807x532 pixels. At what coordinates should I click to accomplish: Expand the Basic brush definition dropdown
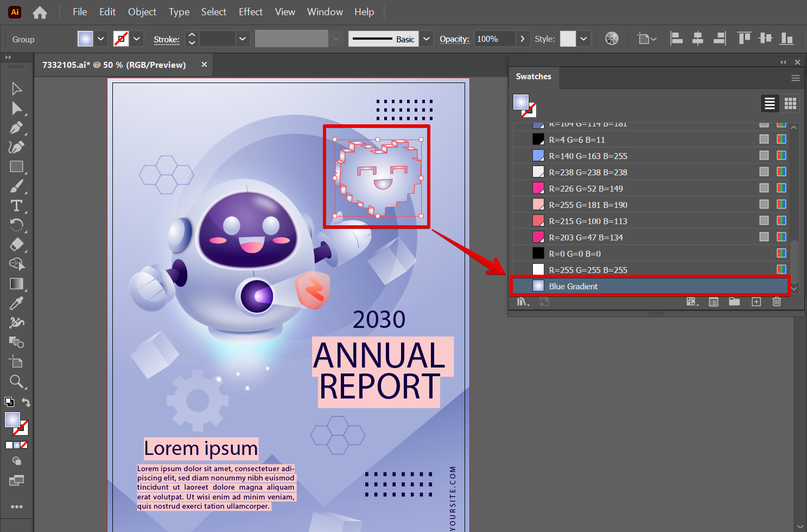pos(427,39)
